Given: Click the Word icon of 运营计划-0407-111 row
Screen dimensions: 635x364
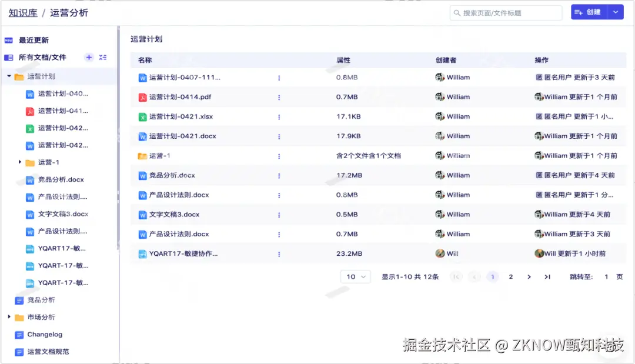Looking at the screenshot, I should (x=142, y=78).
